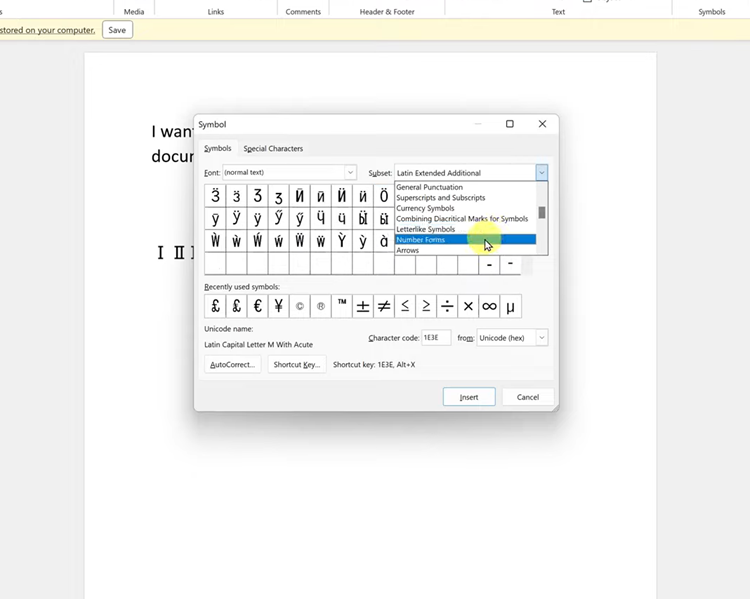Choose the greater-than-or-equal ≥ symbol
The image size is (750, 599).
pos(426,306)
